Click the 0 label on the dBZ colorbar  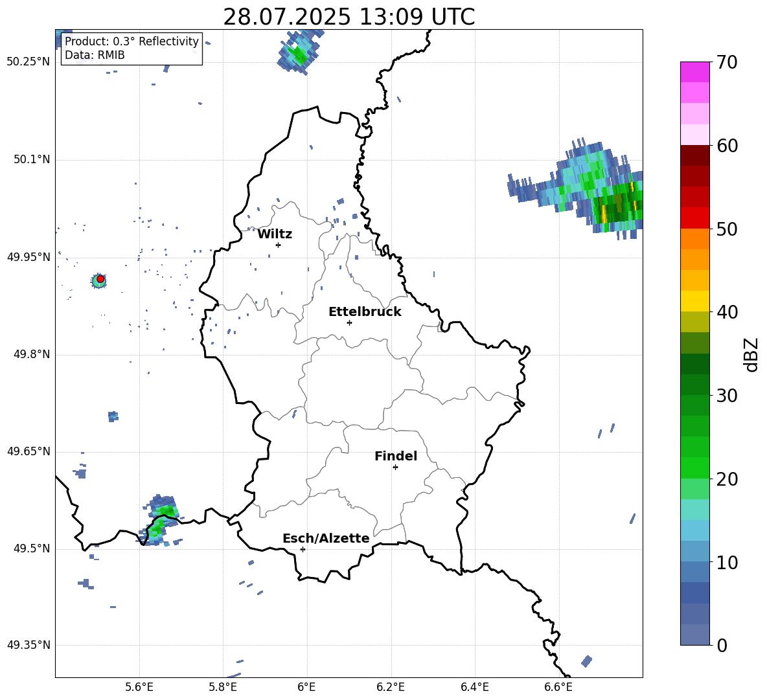click(722, 645)
